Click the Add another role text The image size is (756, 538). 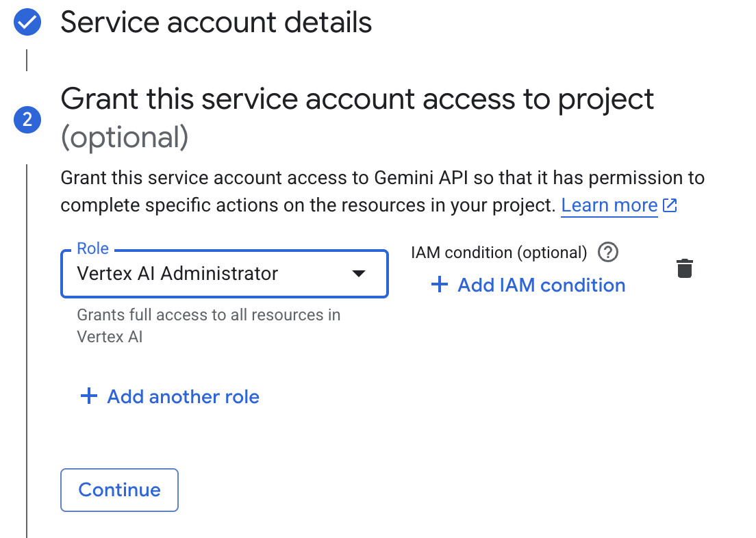(x=183, y=396)
